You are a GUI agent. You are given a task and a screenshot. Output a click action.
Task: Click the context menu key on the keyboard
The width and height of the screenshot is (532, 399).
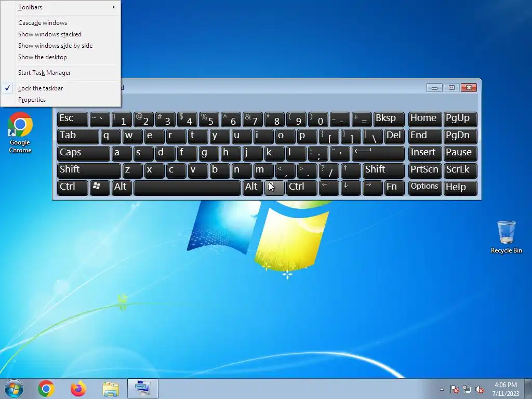(274, 188)
